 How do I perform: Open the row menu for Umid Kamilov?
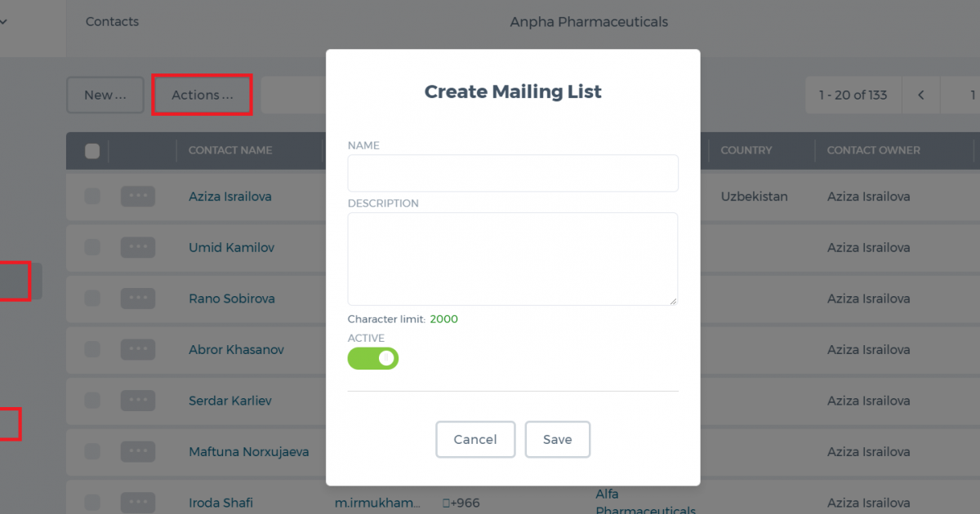(x=137, y=247)
